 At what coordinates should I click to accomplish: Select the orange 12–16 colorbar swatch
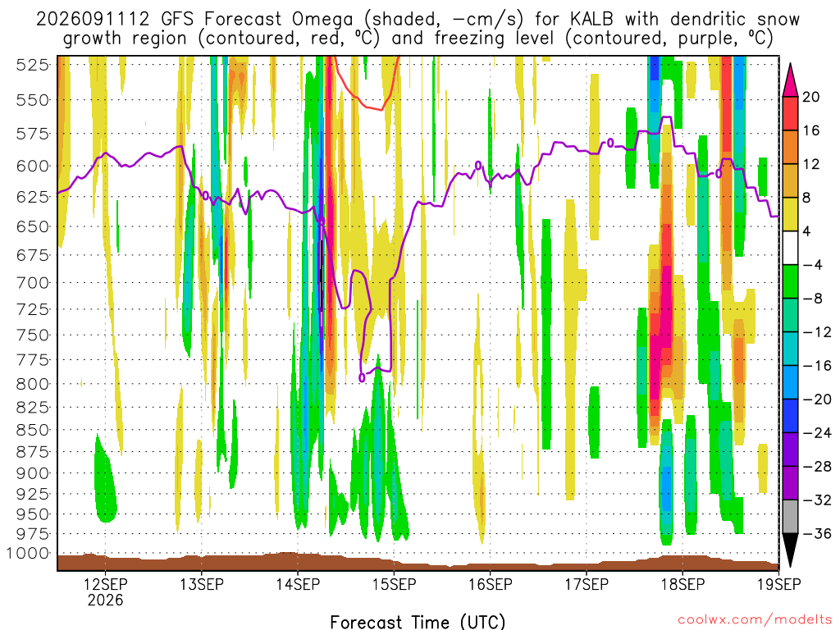790,148
